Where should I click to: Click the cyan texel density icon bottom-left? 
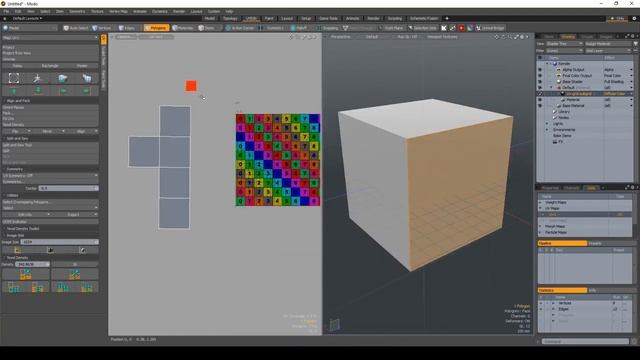click(13, 287)
